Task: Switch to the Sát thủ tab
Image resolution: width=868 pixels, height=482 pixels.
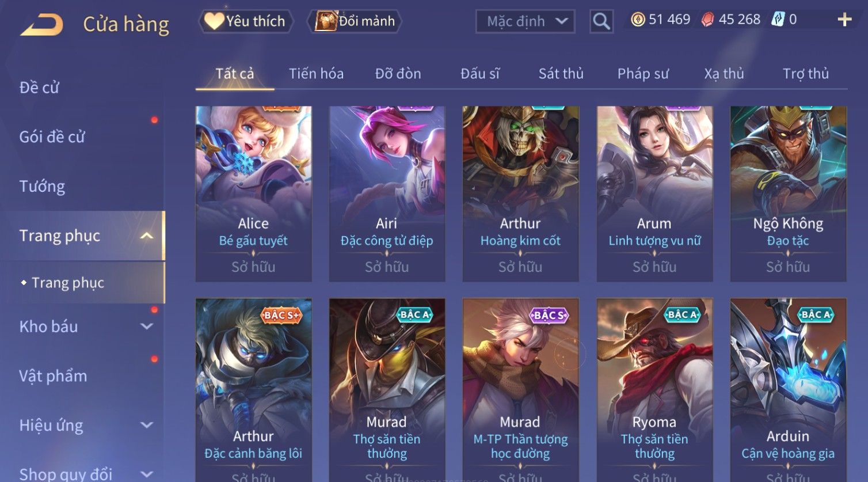Action: [561, 74]
